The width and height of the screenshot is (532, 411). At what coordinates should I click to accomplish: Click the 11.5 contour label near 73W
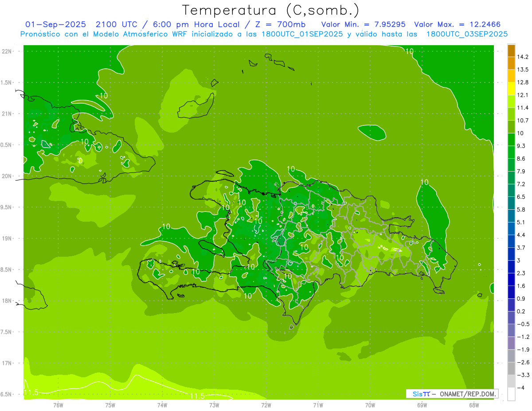click(197, 395)
